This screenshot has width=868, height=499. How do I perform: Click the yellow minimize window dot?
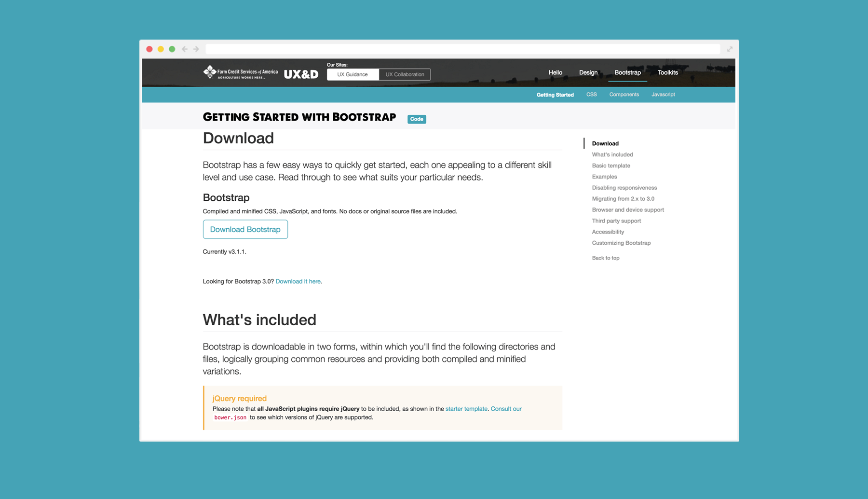click(x=161, y=49)
